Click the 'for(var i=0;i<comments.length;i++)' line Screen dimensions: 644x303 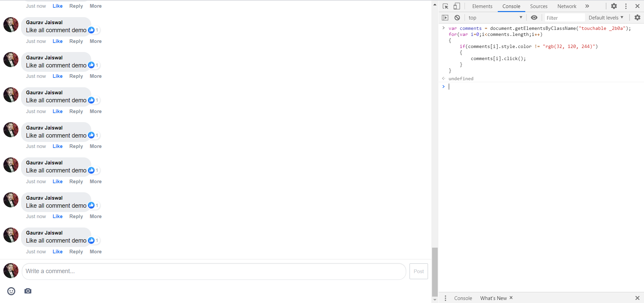tap(495, 35)
